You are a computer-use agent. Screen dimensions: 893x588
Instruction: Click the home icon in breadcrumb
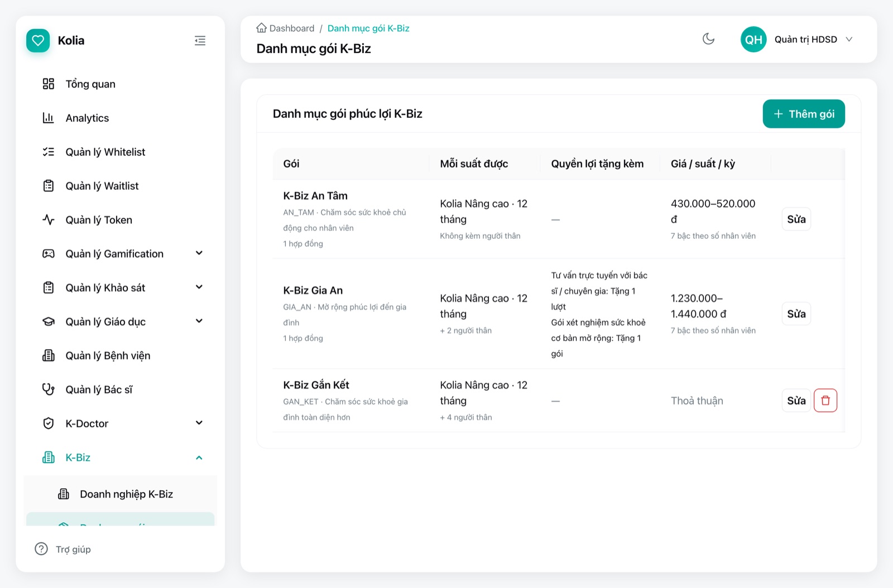261,28
